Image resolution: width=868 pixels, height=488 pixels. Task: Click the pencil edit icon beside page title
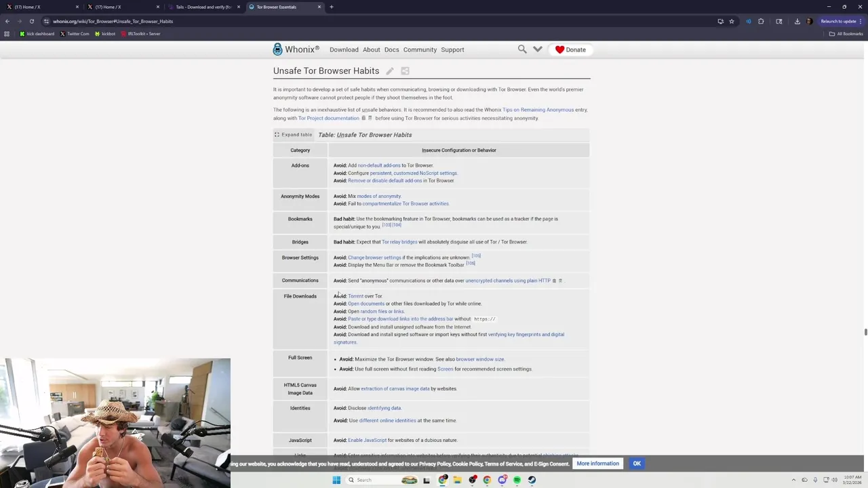pos(390,70)
